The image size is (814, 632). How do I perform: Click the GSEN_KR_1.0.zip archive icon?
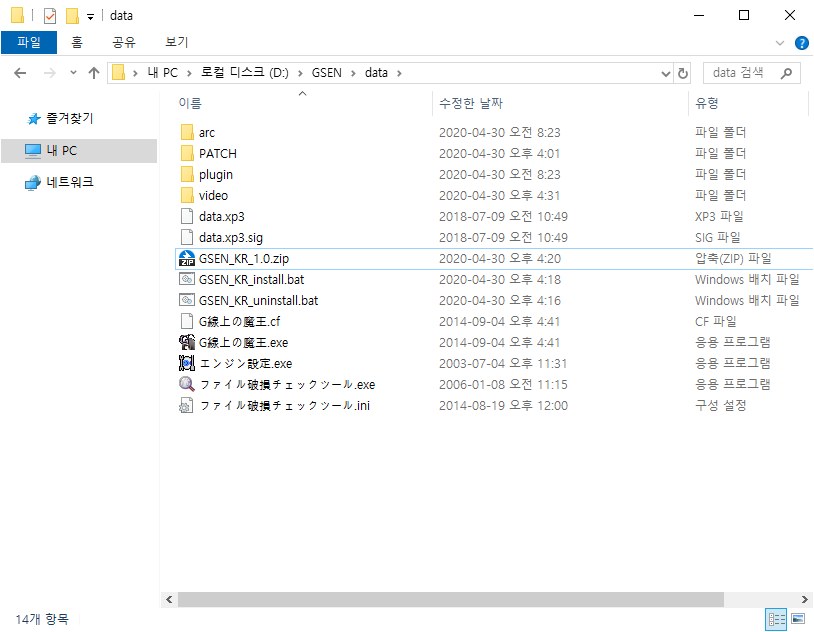pos(187,258)
